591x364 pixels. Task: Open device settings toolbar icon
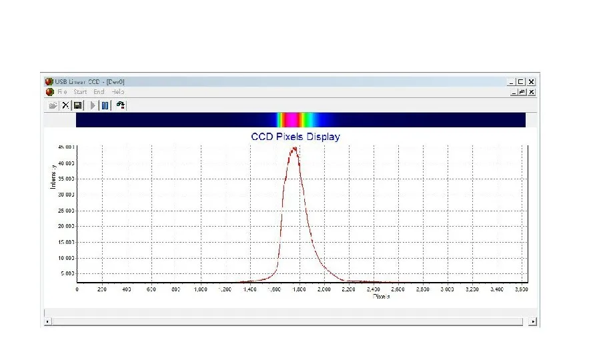tap(121, 105)
